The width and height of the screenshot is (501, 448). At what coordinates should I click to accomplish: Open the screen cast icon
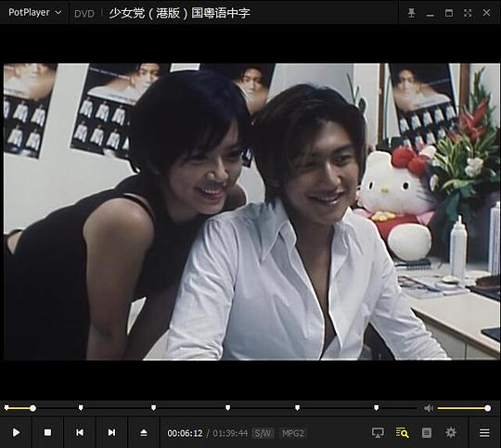click(x=378, y=432)
